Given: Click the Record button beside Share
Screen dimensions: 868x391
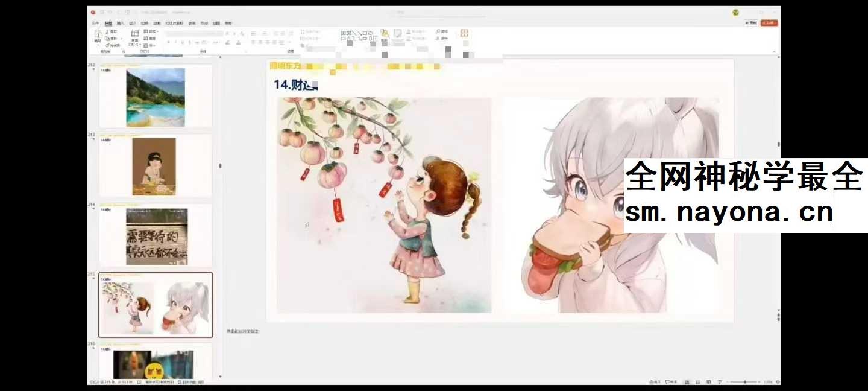Looking at the screenshot, I should pyautogui.click(x=751, y=23).
